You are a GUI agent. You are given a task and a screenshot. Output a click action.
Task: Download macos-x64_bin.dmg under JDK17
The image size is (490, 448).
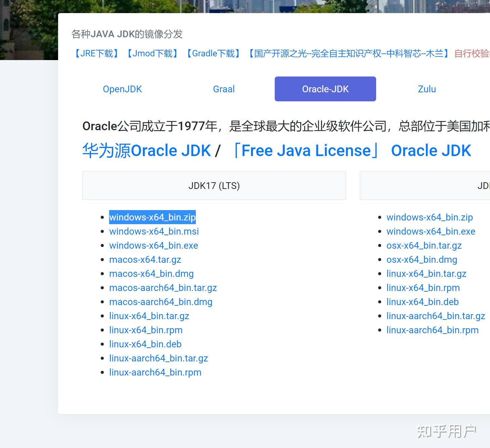pos(151,274)
